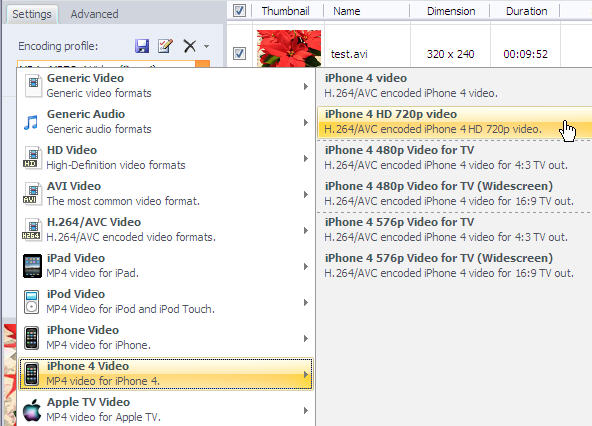
Task: Click the iPhone Video device icon
Action: pos(31,338)
